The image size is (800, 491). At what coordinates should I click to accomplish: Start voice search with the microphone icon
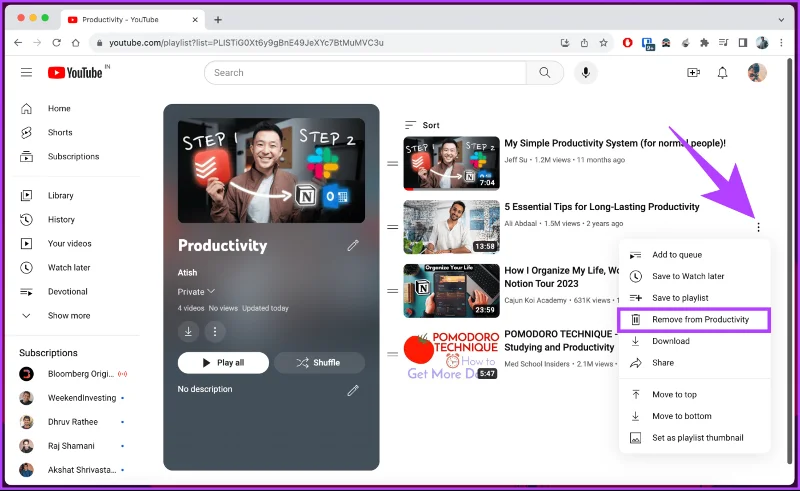coord(586,72)
